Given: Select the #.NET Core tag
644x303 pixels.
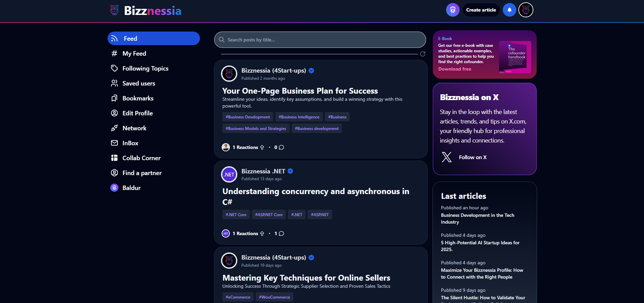Looking at the screenshot, I should click(236, 214).
